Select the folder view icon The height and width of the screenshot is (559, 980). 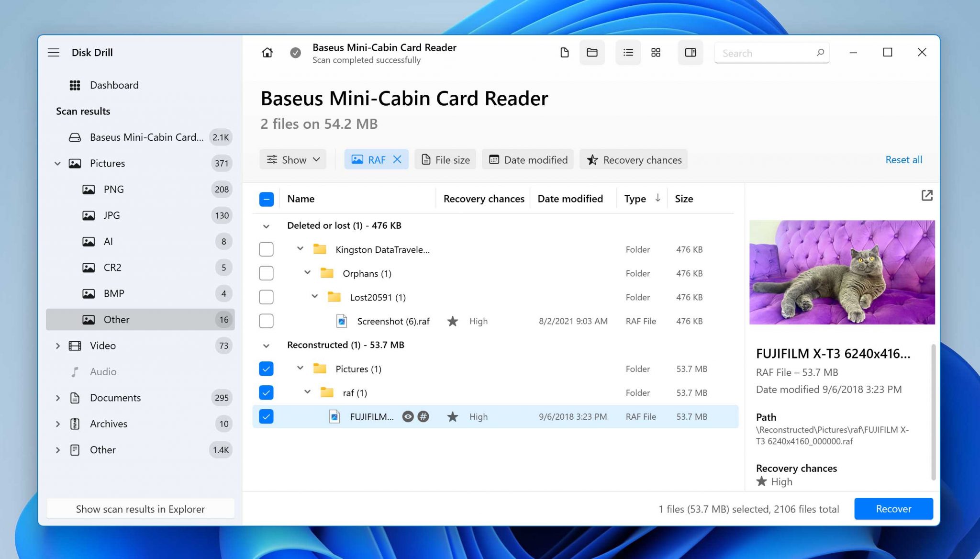[x=592, y=53]
